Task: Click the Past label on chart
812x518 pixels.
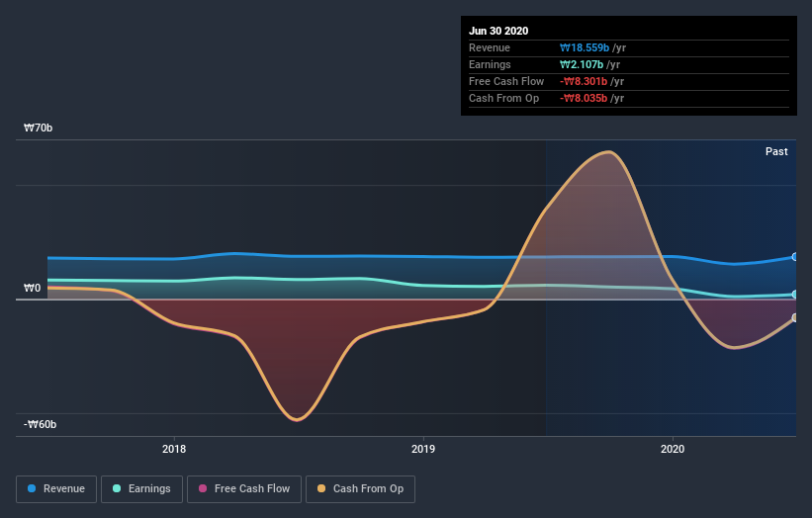Action: 776,151
